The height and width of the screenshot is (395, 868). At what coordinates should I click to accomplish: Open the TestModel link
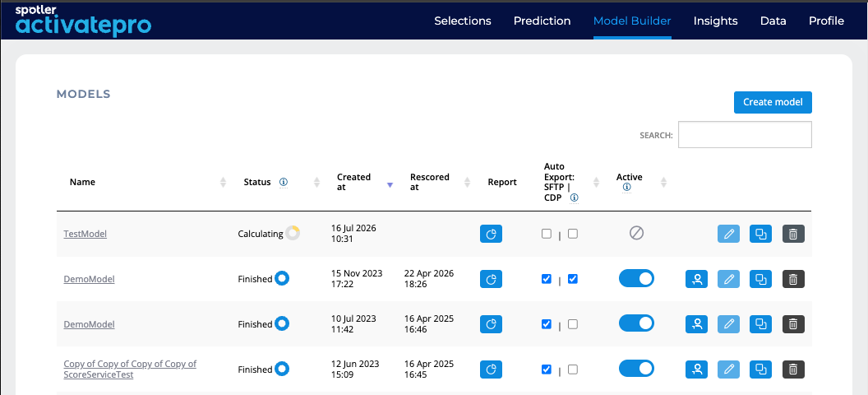tap(85, 234)
